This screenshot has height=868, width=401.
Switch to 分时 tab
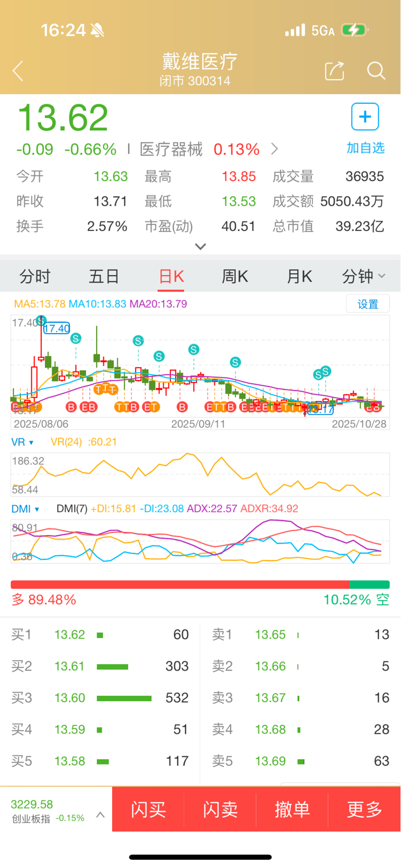(x=35, y=276)
